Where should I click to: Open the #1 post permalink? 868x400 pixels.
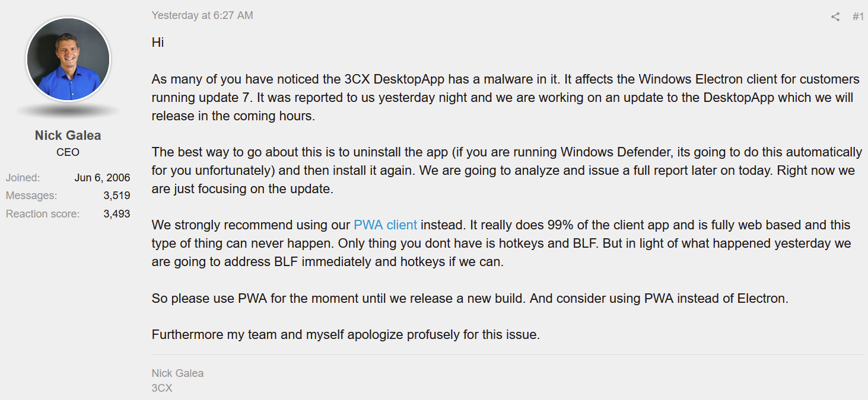tap(858, 17)
